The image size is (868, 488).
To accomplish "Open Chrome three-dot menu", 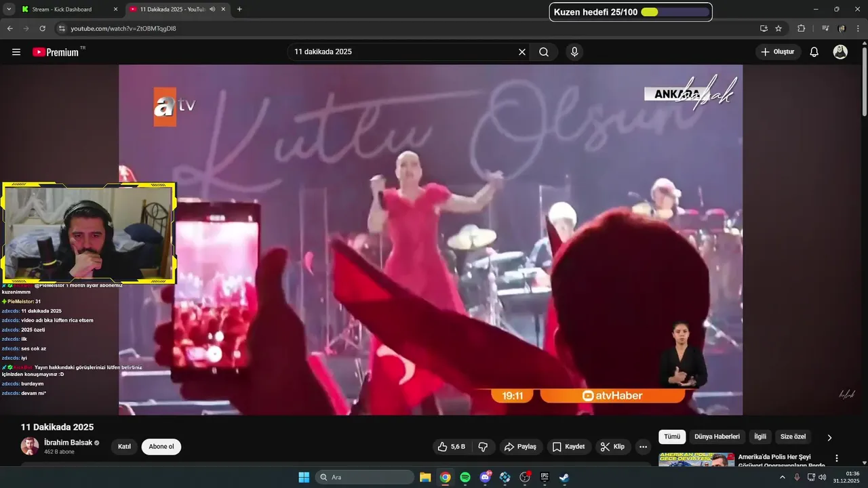I will (858, 28).
